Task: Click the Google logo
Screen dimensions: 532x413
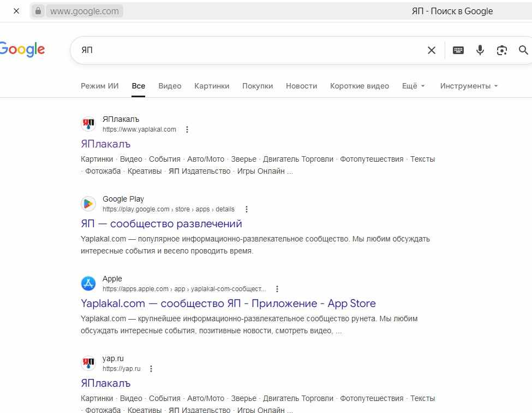Action: [22, 50]
